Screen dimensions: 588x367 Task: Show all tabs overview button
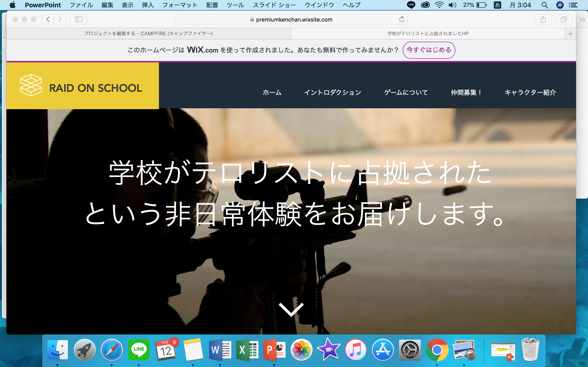tap(563, 19)
